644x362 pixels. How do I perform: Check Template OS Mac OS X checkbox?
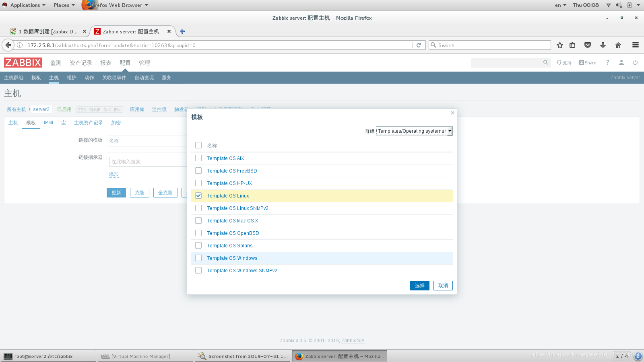pyautogui.click(x=198, y=220)
